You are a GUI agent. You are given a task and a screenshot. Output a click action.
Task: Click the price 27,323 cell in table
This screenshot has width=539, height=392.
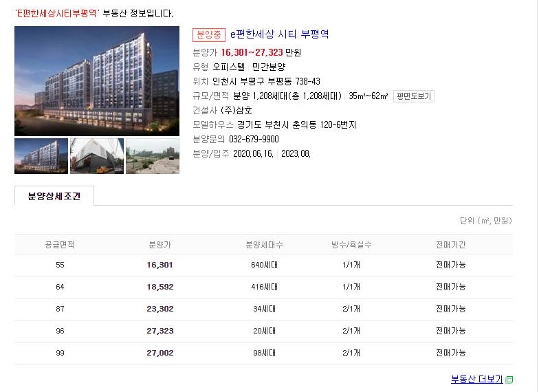(159, 331)
